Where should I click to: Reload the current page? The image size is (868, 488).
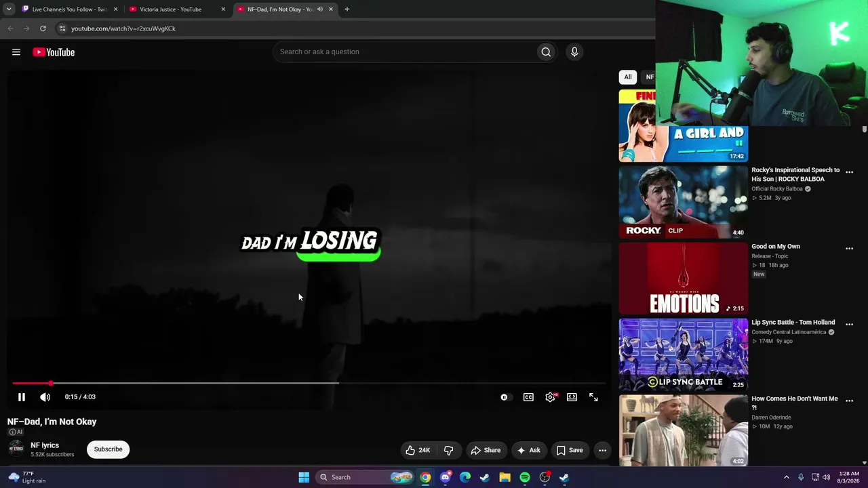coord(43,28)
